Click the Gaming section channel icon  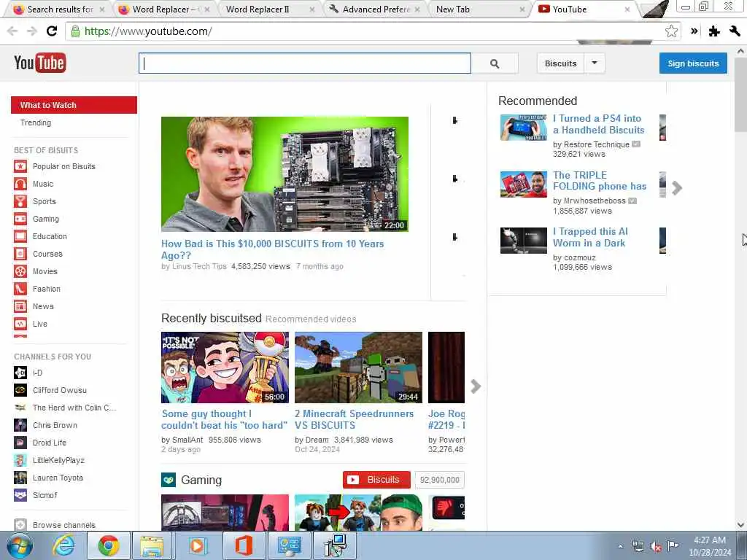point(169,480)
